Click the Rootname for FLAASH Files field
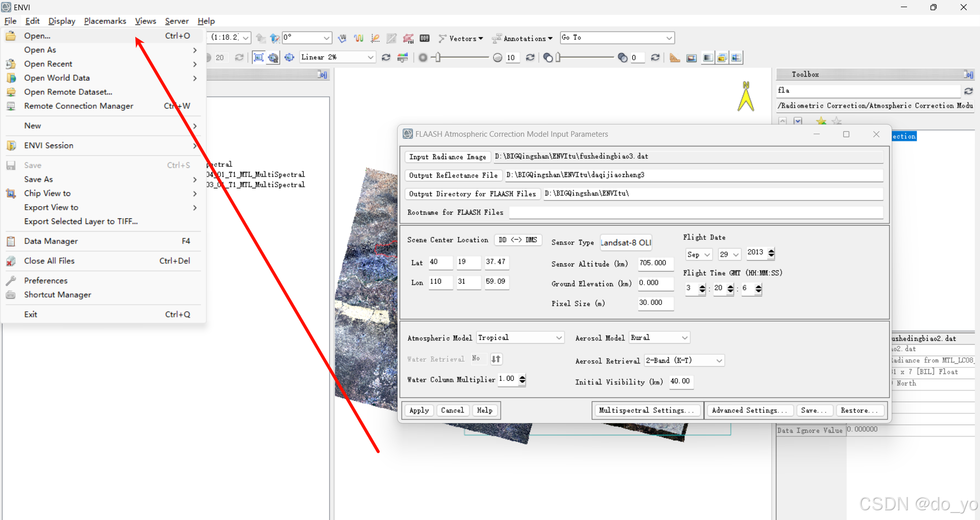Screen dimensions: 980x520 (696, 212)
